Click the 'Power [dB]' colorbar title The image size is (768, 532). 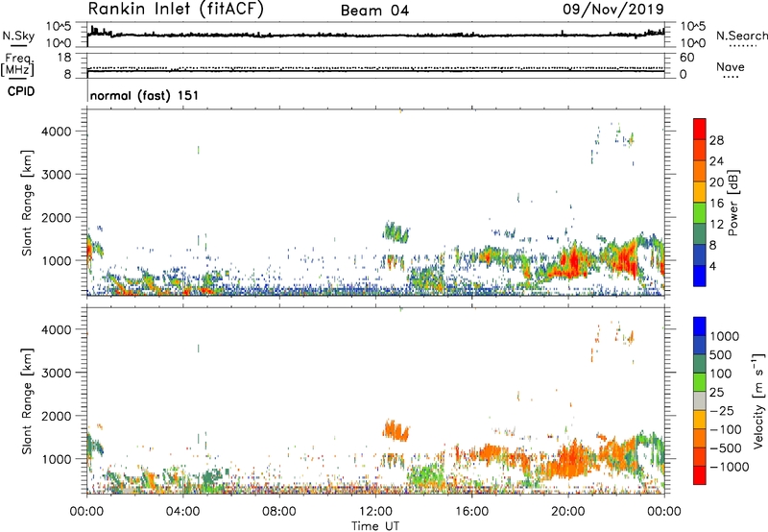(733, 203)
